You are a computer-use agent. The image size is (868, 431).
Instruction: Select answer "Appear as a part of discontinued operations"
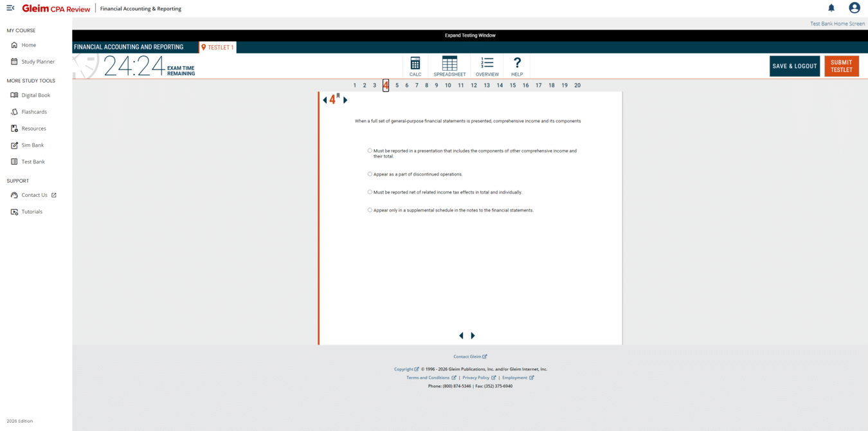370,174
